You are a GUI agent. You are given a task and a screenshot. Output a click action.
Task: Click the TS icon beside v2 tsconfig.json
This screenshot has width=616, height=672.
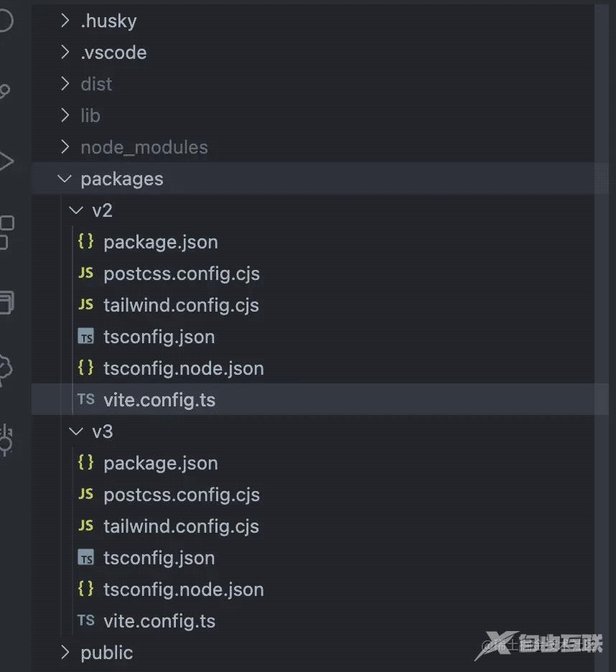pos(85,337)
